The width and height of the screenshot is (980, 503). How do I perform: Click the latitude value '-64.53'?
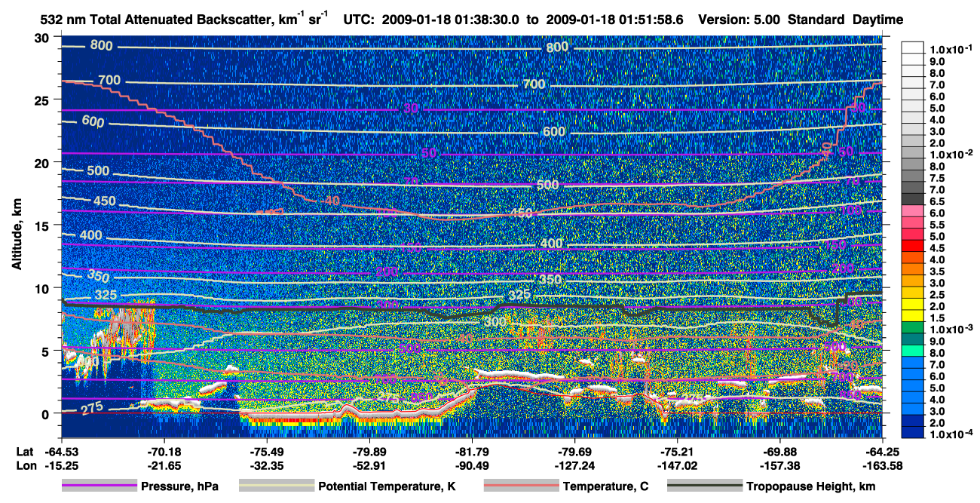(x=62, y=451)
